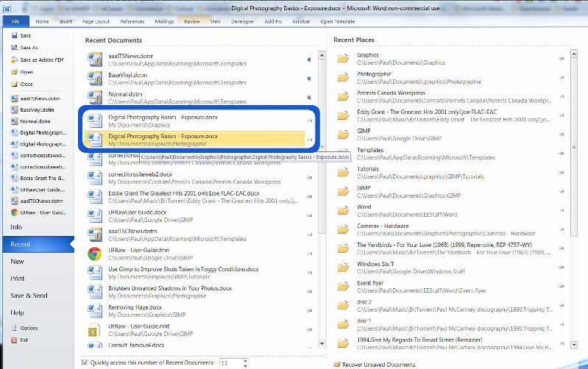The height and width of the screenshot is (369, 588).
Task: Click Chrome icon for UFRaw - User Guid.. in sidebar
Action: tap(14, 212)
